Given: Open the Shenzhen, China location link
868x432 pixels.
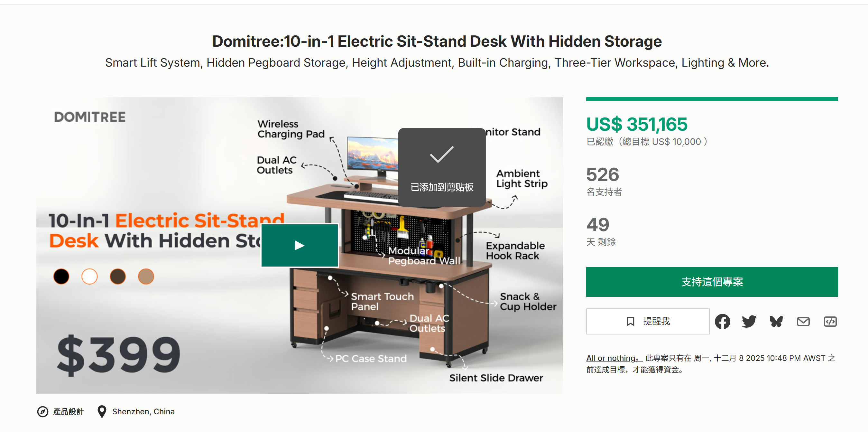Looking at the screenshot, I should [143, 411].
